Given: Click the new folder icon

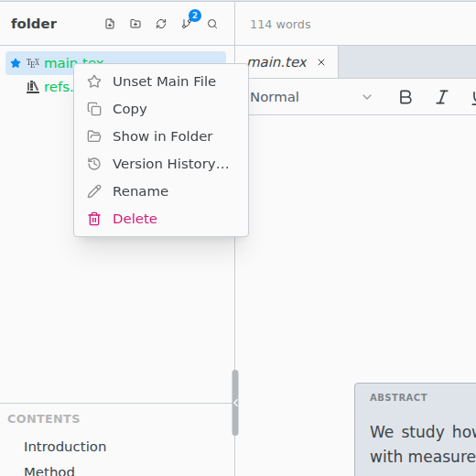Looking at the screenshot, I should coord(135,24).
